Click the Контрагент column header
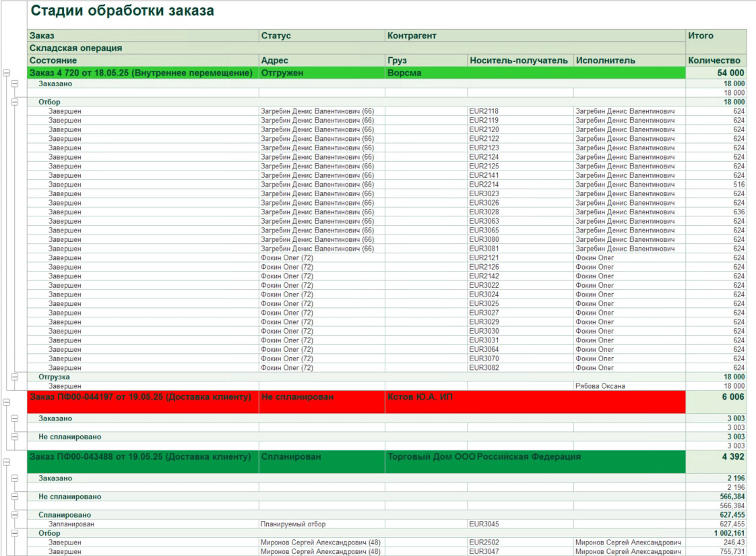This screenshot has width=756, height=556. [535, 35]
